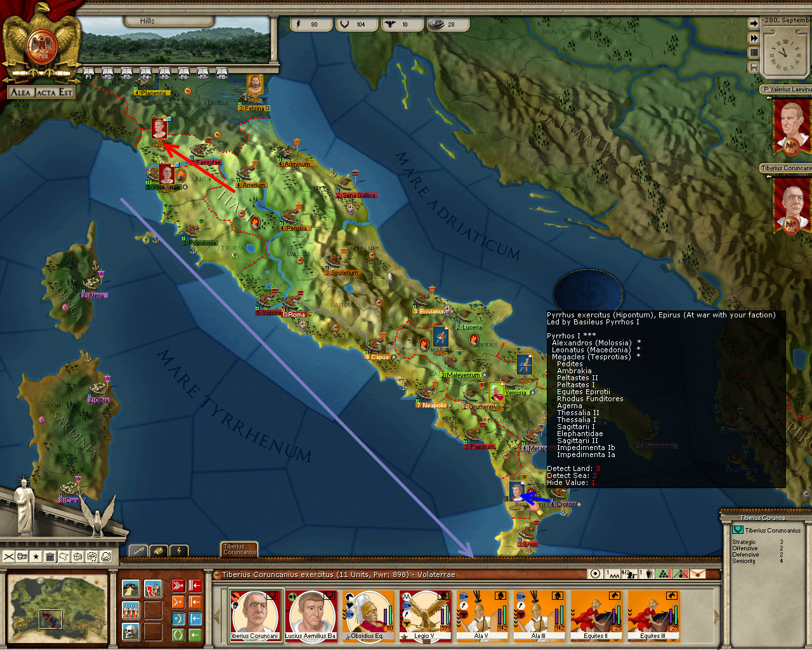
Task: Select the Tiberius Coruncanius army tab
Action: pyautogui.click(x=240, y=550)
